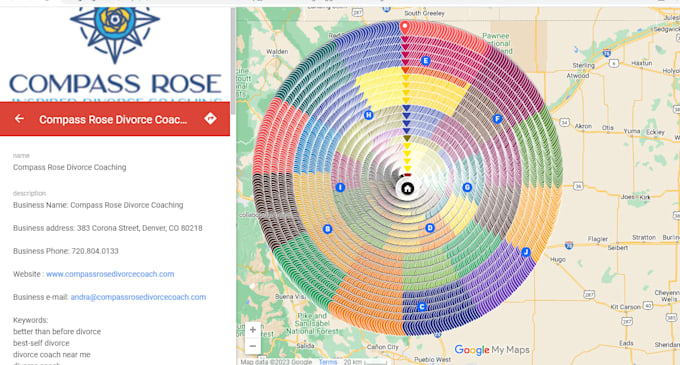
Task: Click the Business Phone 720.804.0133 text
Action: [65, 251]
